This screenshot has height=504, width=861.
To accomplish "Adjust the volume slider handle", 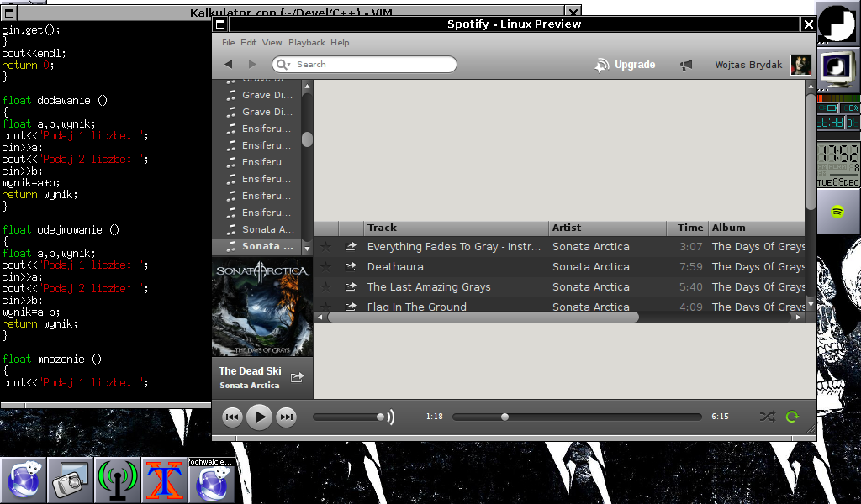I will (x=380, y=417).
